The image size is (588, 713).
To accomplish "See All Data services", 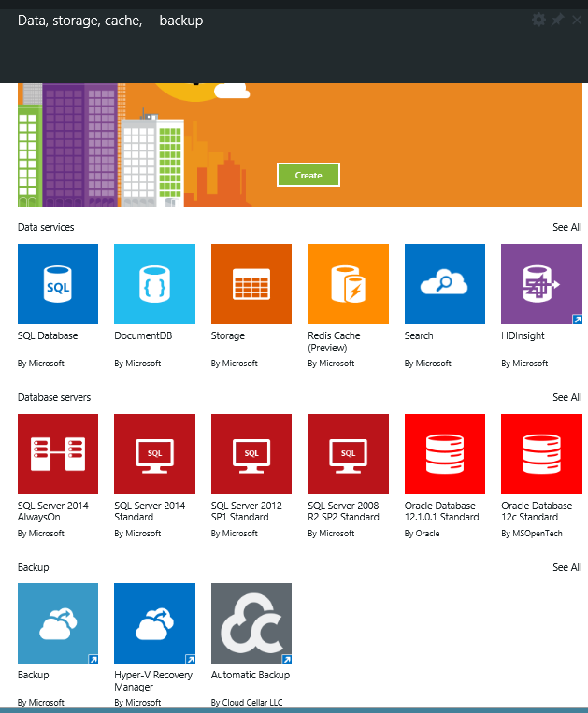I will [x=567, y=227].
